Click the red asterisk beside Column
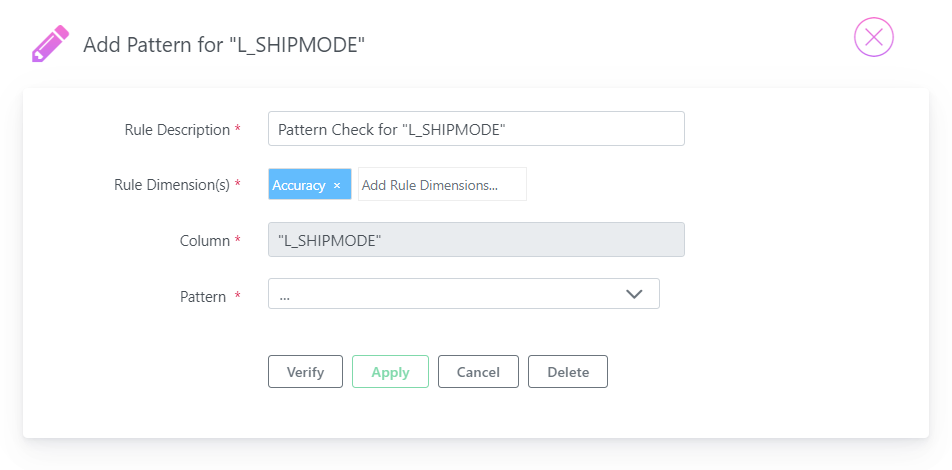952x470 pixels. 237,239
